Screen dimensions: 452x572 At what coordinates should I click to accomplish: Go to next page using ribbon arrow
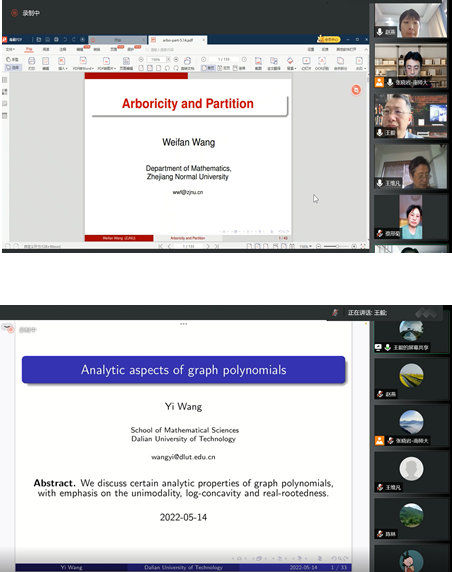pos(244,59)
